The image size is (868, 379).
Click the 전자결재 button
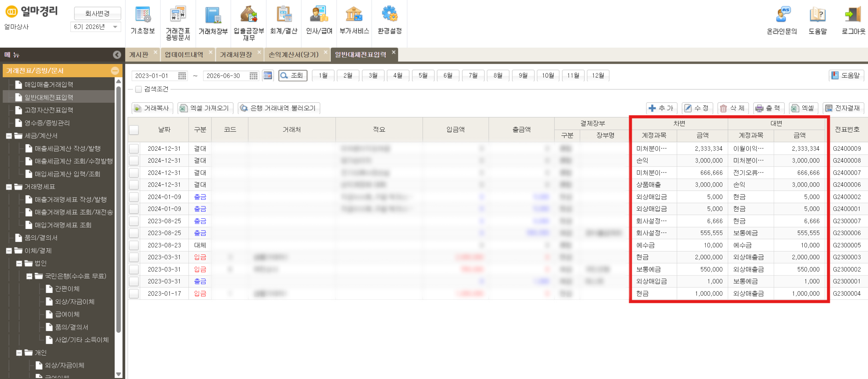(843, 108)
